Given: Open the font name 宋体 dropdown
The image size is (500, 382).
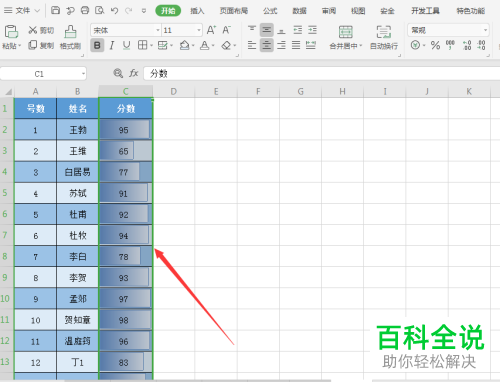Looking at the screenshot, I should tap(158, 30).
